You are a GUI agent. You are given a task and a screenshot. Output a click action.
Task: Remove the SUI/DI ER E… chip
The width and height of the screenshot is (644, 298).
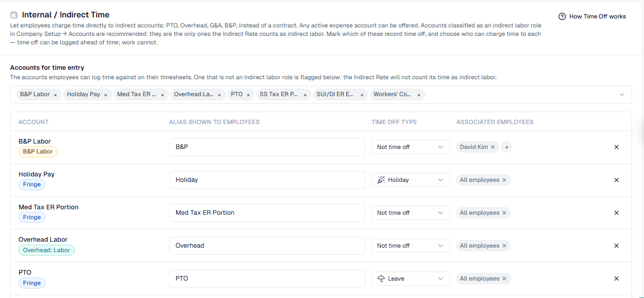(x=362, y=95)
